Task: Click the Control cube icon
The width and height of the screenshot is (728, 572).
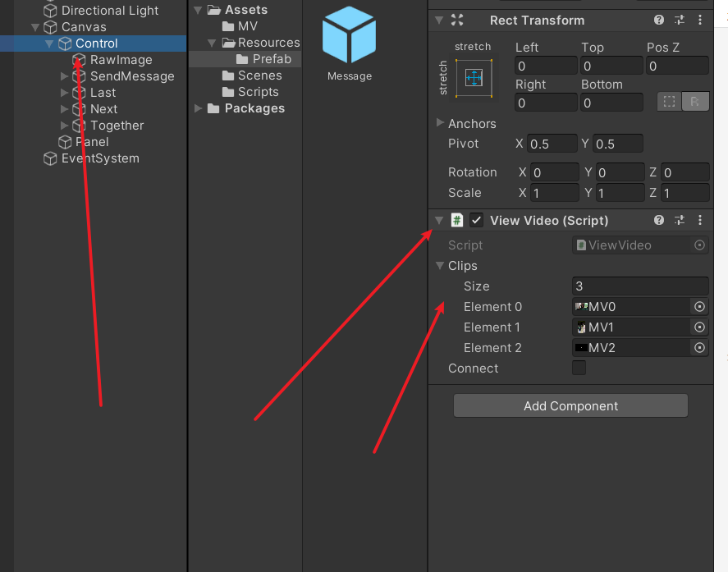Action: [65, 43]
